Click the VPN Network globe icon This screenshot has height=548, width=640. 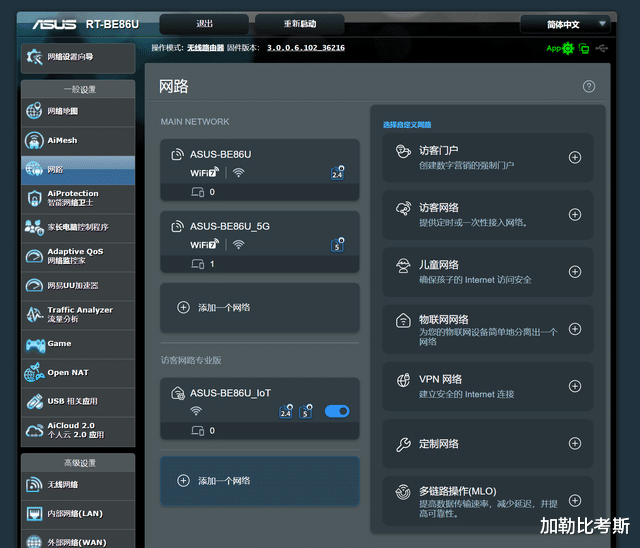point(403,380)
